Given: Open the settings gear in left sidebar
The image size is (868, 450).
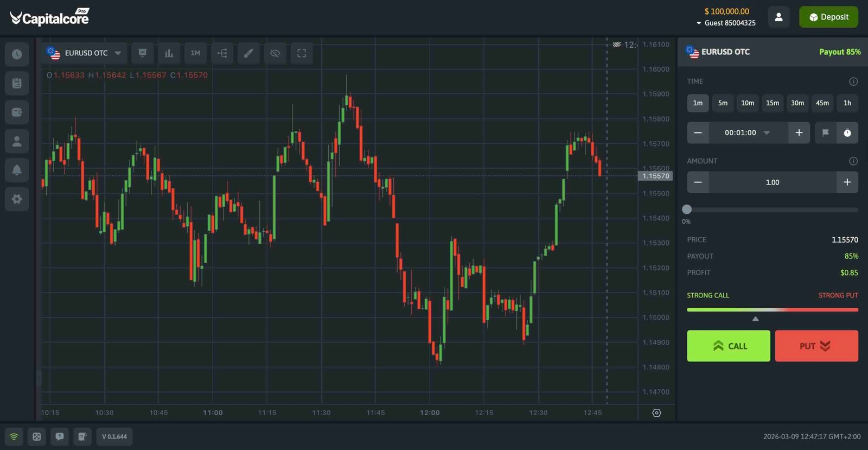Looking at the screenshot, I should click(x=16, y=199).
